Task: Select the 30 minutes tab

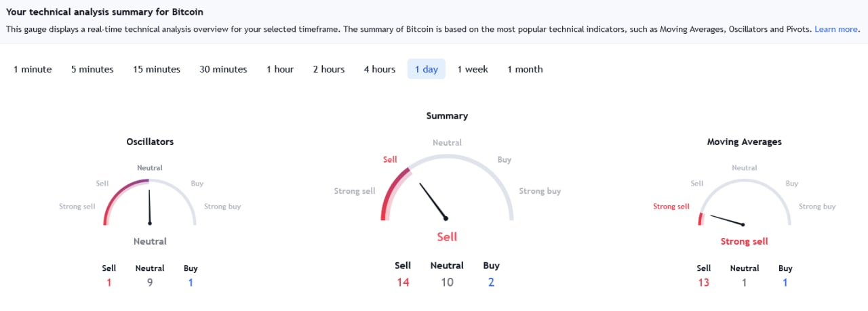Action: point(223,69)
